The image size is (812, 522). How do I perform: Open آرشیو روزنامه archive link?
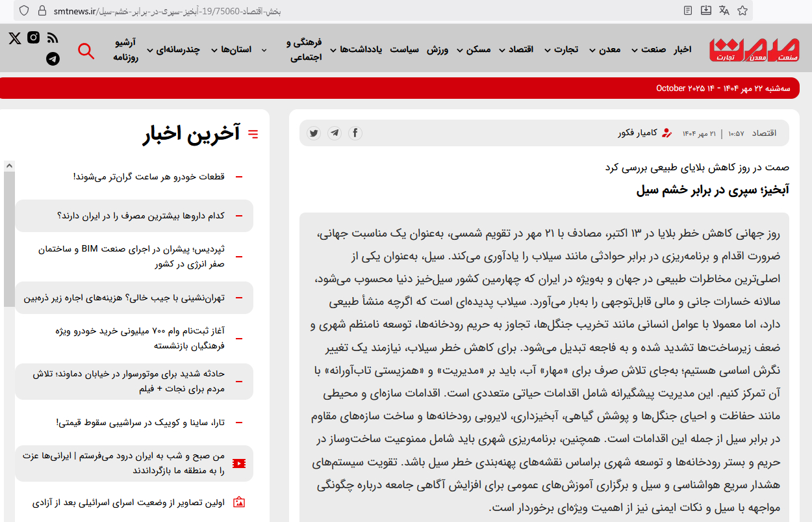(125, 50)
